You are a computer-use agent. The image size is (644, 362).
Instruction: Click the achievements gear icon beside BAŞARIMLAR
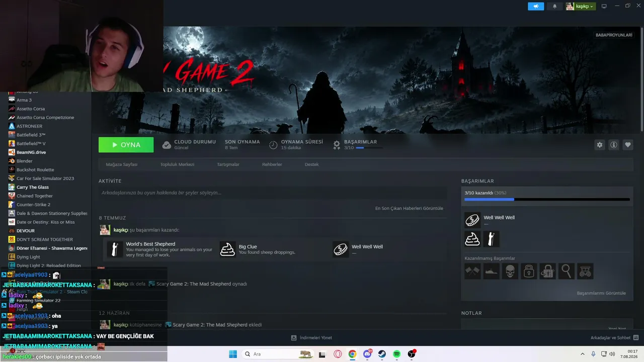337,145
